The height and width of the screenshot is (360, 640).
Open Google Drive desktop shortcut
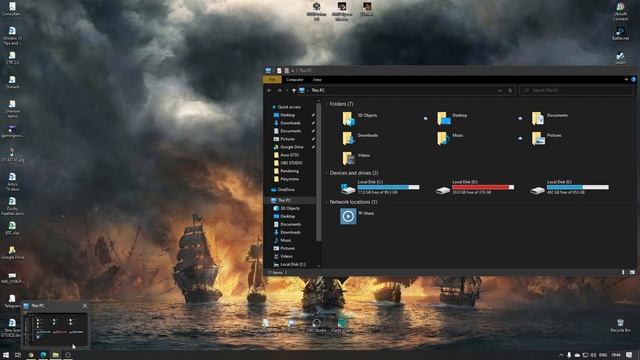click(x=12, y=253)
